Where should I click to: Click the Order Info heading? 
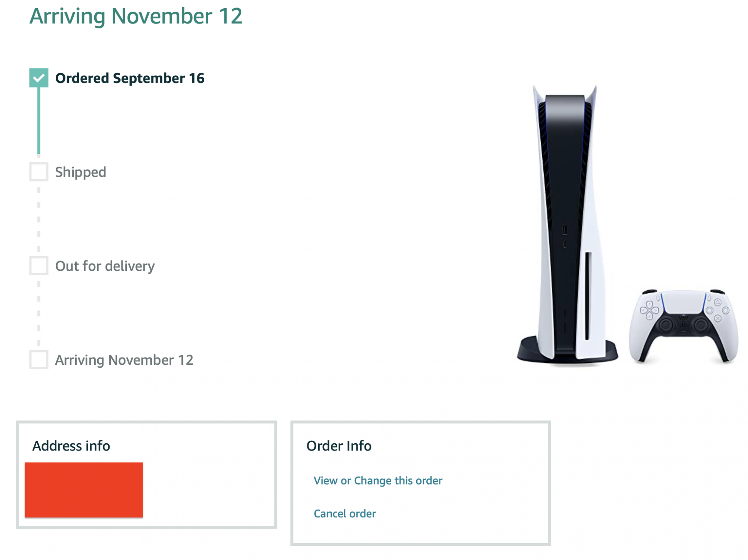tap(338, 446)
